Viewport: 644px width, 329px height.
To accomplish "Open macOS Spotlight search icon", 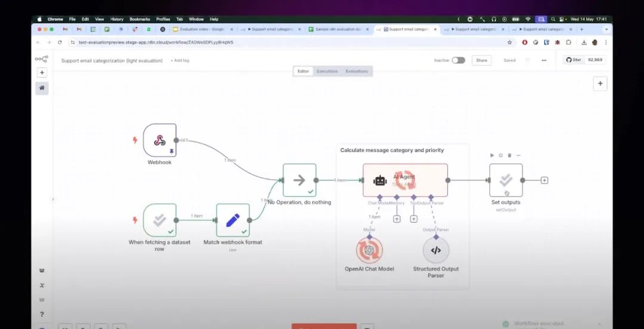I will point(553,19).
